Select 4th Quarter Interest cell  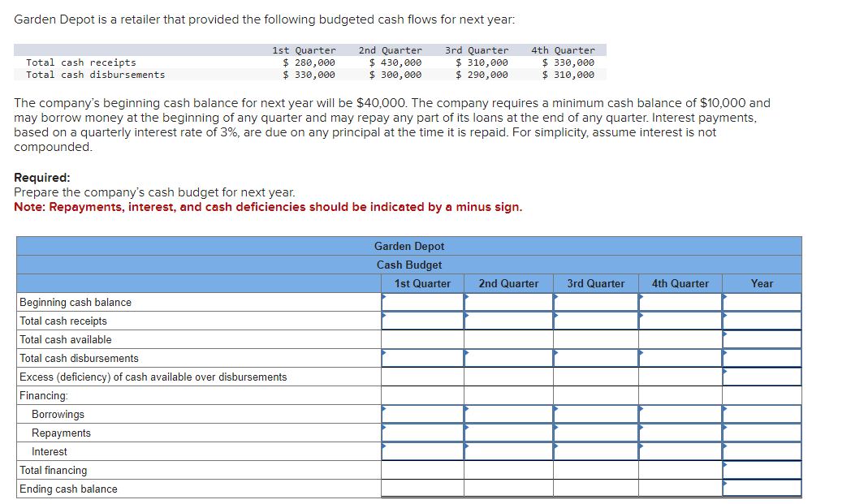point(680,451)
